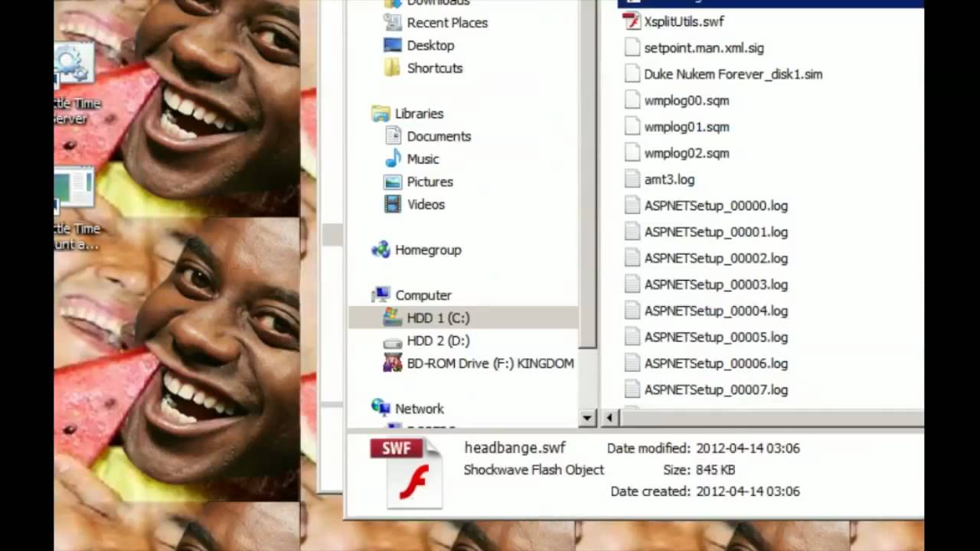Open the Videos library
Screen dimensions: 980x551
click(426, 204)
